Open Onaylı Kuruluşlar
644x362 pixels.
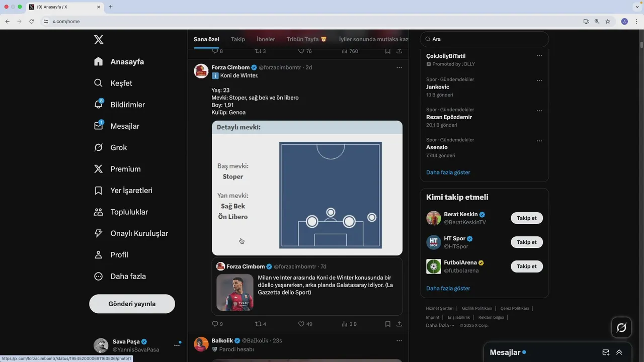(131, 233)
